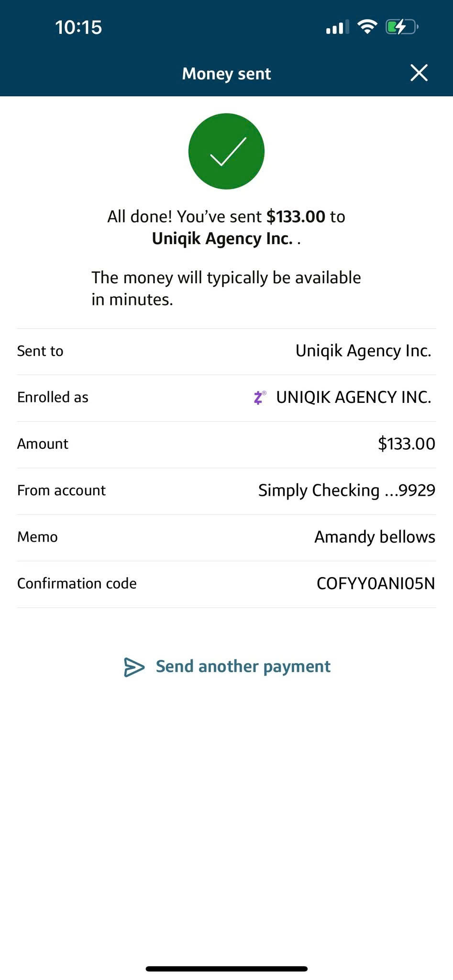This screenshot has width=453, height=980.
Task: Tap the Wi-Fi status icon
Action: 367,27
